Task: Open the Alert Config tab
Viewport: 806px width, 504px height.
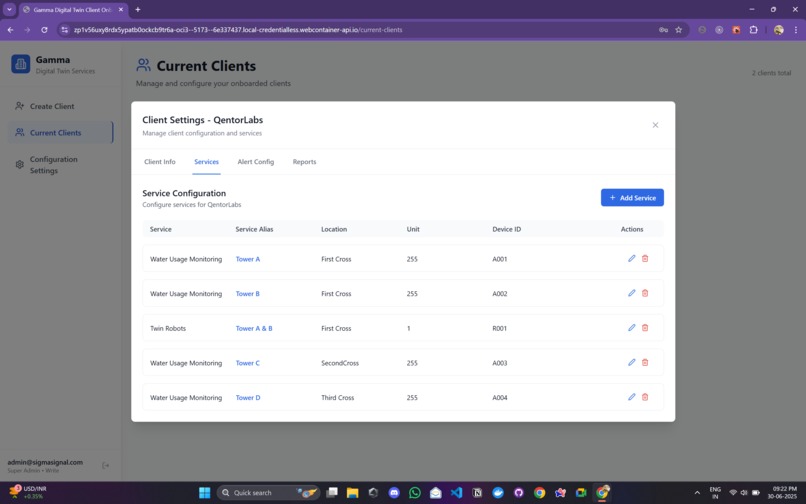Action: 255,161
